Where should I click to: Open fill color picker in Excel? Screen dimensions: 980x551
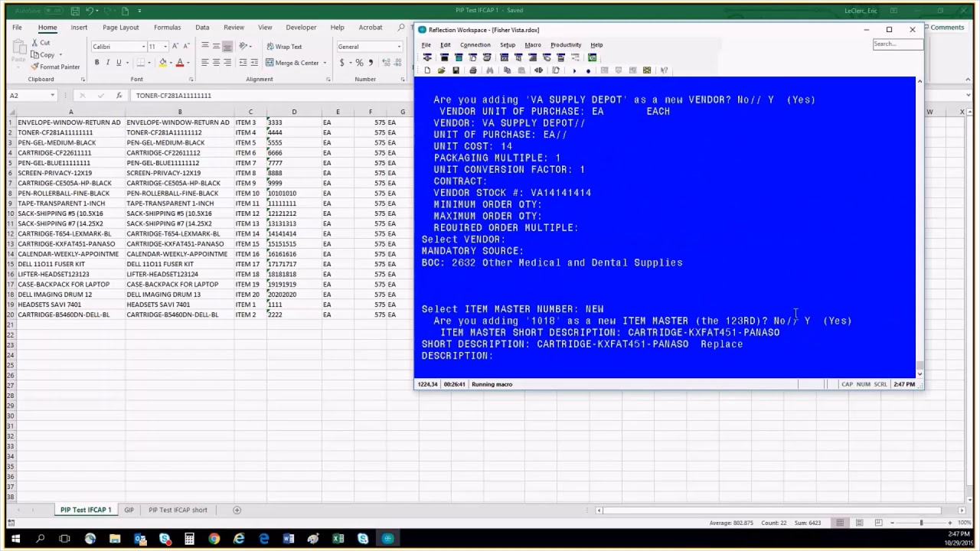(163, 63)
